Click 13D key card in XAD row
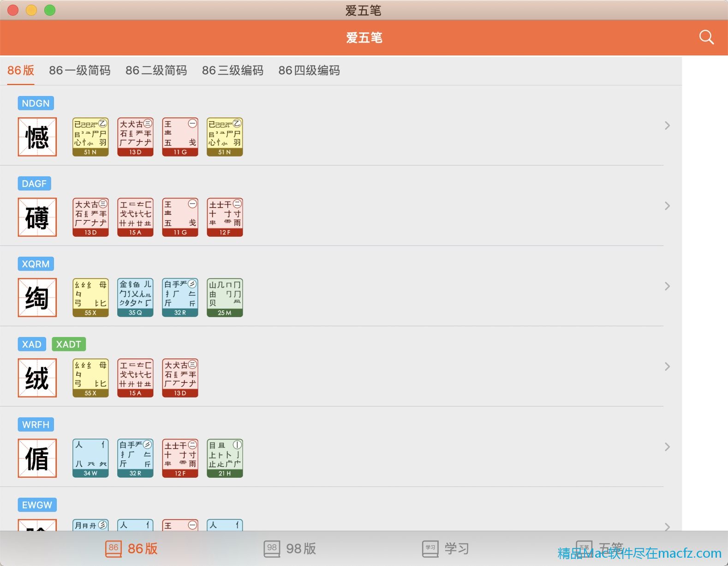Image resolution: width=728 pixels, height=566 pixels. [180, 378]
